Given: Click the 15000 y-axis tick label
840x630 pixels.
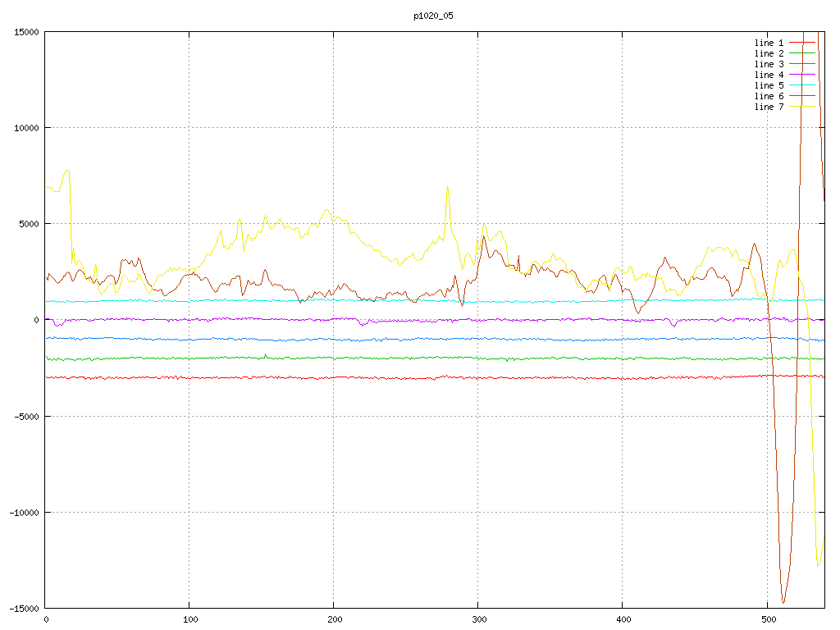Looking at the screenshot, I should coord(26,32).
